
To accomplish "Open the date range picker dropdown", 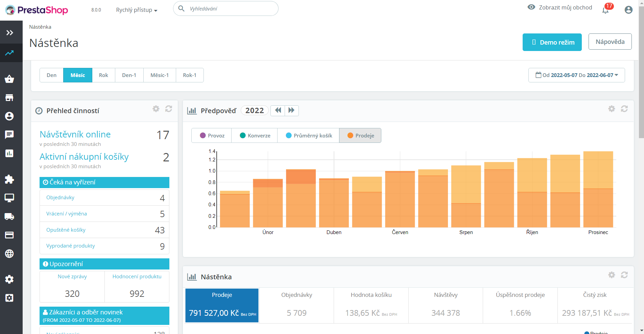I will point(576,75).
